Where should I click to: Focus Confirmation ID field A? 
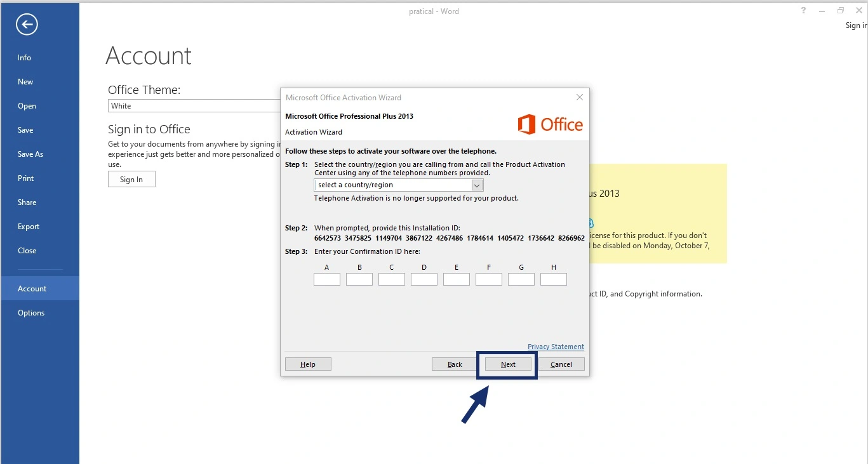point(327,279)
